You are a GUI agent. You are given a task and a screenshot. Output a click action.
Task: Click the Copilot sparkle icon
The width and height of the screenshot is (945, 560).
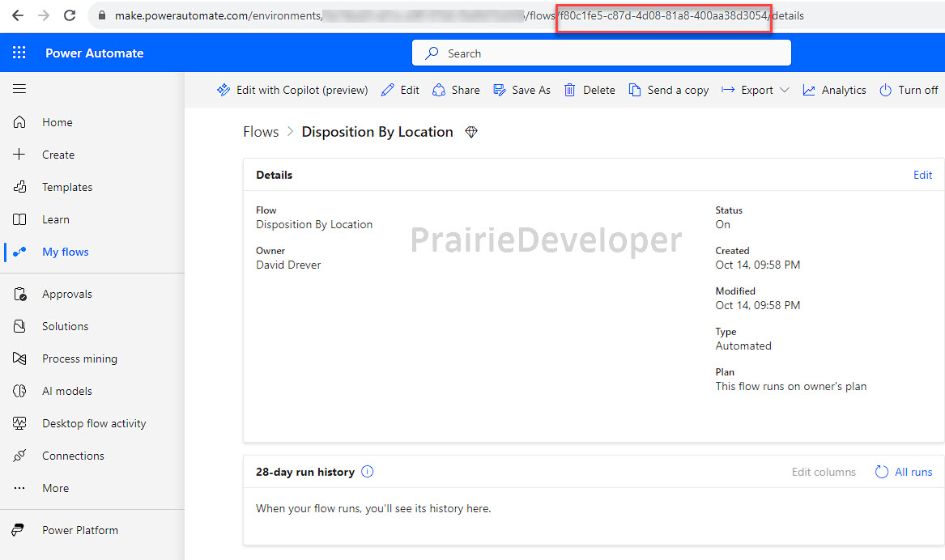click(x=223, y=90)
